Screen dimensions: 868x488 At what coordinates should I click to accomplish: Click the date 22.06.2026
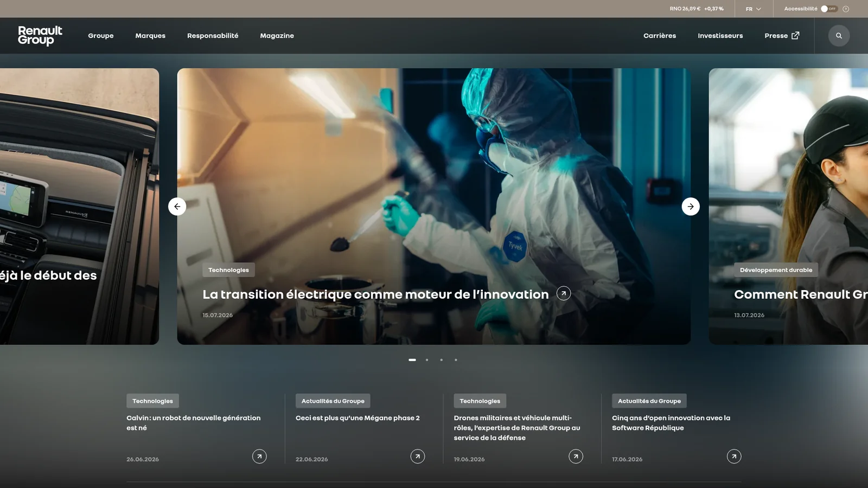pos(312,459)
